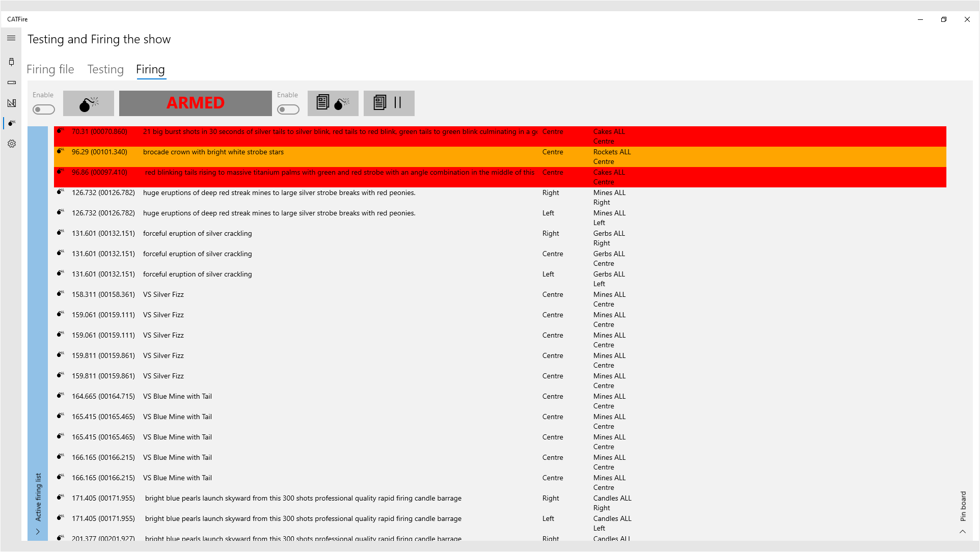Switch to the Firing file tab
This screenshot has width=980, height=552.
pos(50,69)
